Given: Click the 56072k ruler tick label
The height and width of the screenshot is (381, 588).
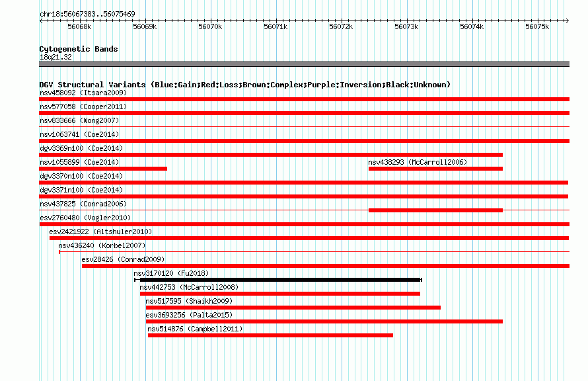Looking at the screenshot, I should click(341, 26).
